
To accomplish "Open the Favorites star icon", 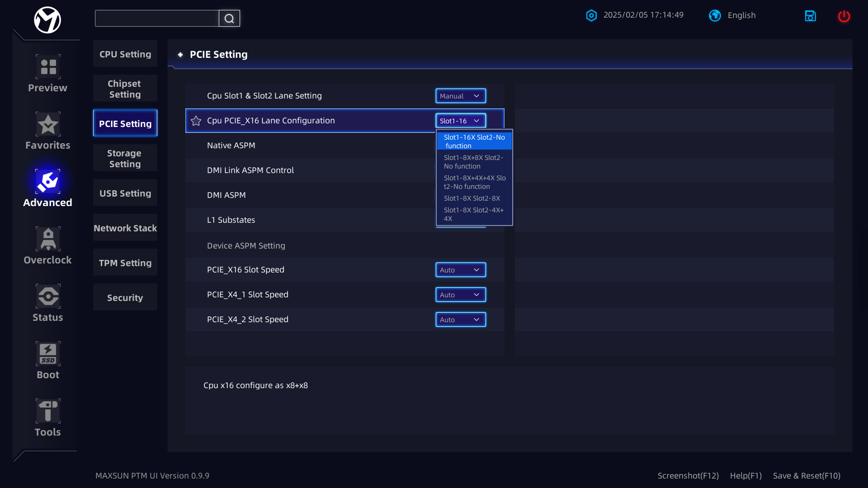I will pos(48,124).
